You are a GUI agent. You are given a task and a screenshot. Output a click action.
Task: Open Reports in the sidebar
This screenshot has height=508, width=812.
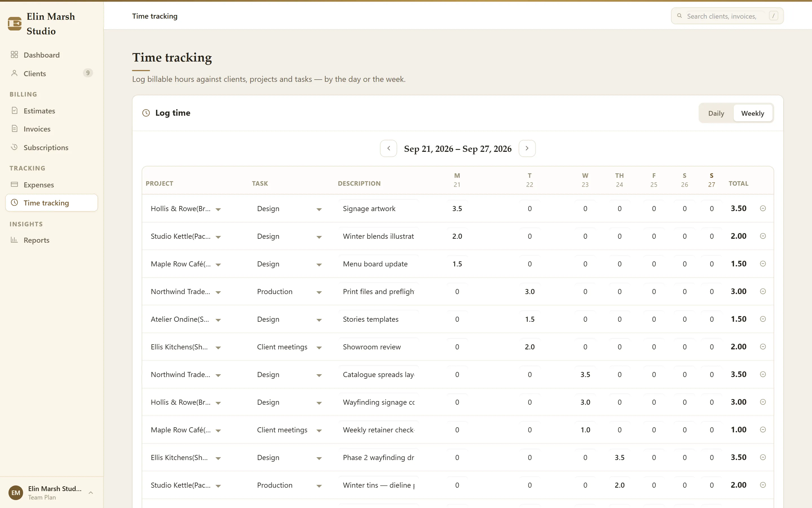tap(51, 240)
